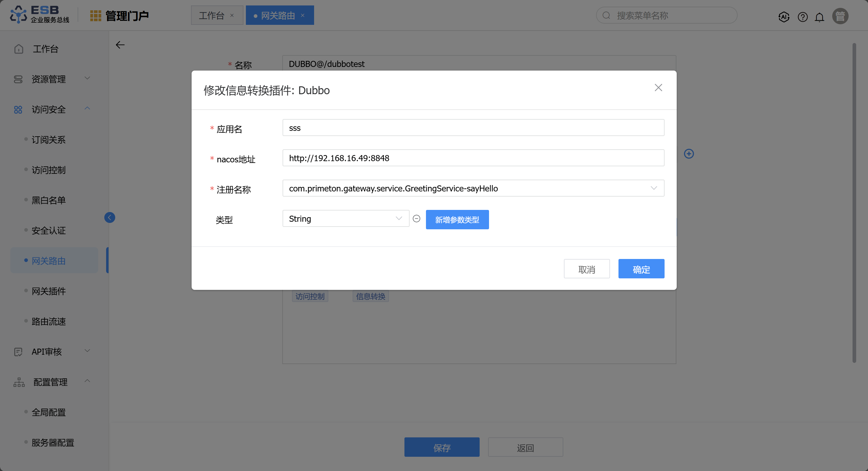This screenshot has width=868, height=471.
Task: Click the back arrow icon
Action: 120,45
